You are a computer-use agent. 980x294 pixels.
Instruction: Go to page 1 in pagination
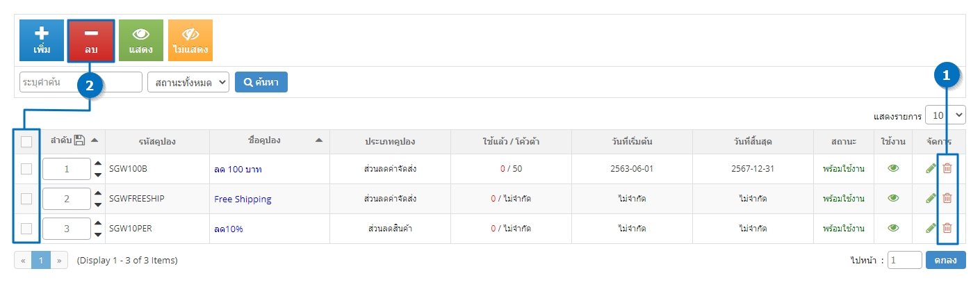[41, 261]
